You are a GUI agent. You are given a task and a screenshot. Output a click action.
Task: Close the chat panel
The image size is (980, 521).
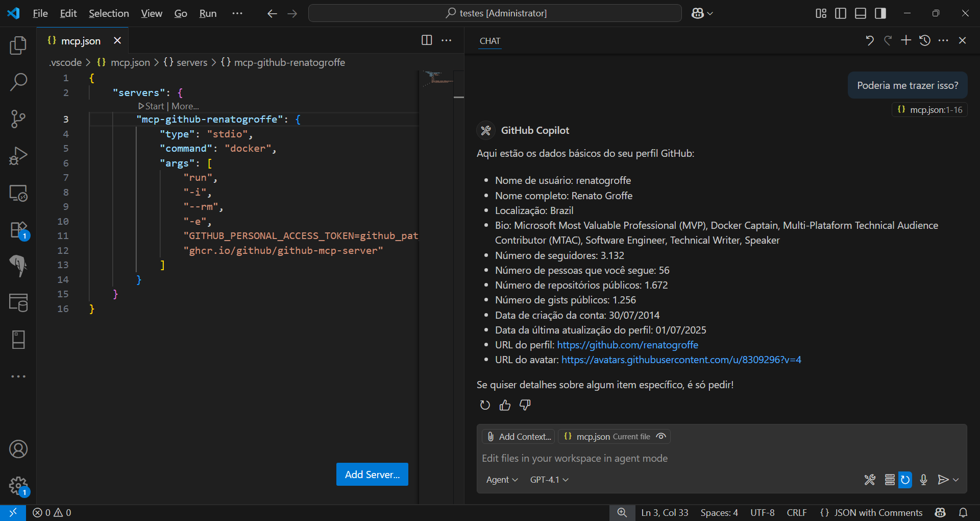point(963,40)
